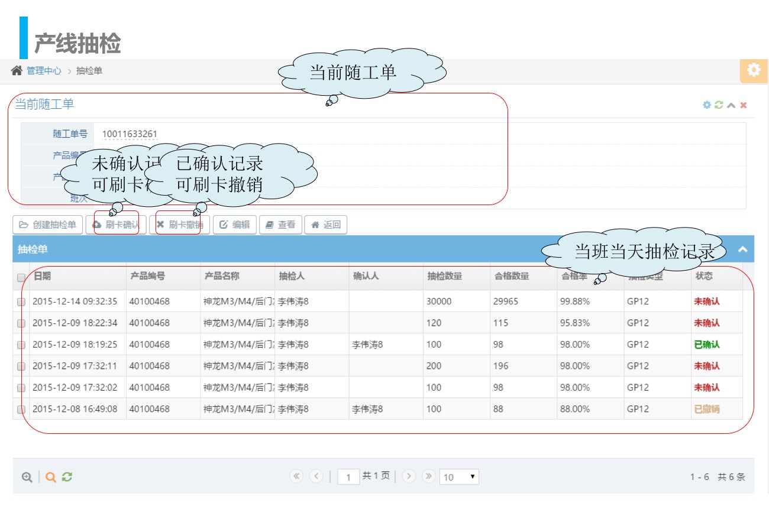Toggle the select-all checkbox in table header
Image resolution: width=769 pixels, height=532 pixels.
21,277
